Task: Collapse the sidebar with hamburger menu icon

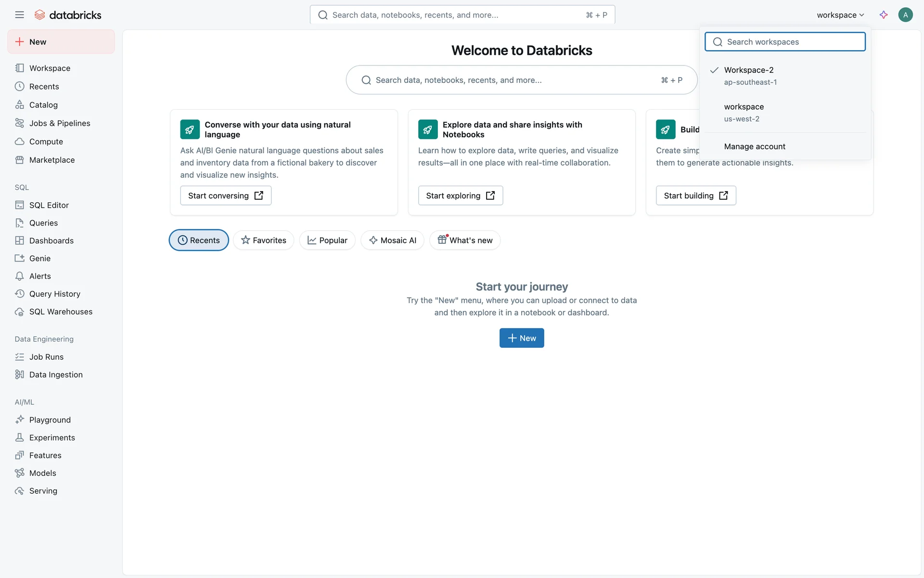Action: click(19, 15)
